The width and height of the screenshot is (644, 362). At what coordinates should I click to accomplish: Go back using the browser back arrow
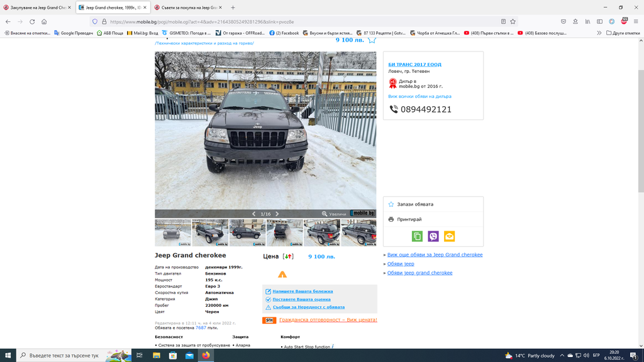point(8,22)
